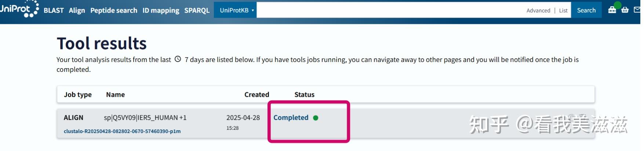The width and height of the screenshot is (644, 151).
Task: Go to Peptide search
Action: (x=114, y=10)
